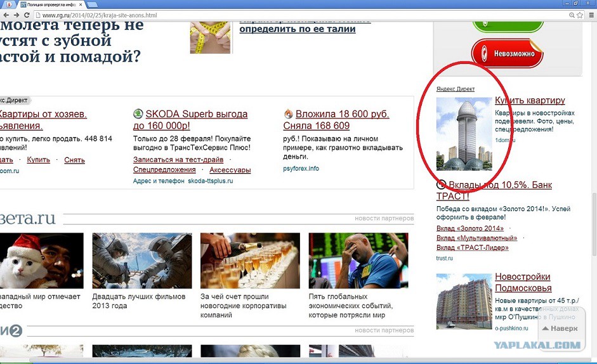
Task: Click the flame icon beside 'Вложила 18 600'
Action: click(288, 114)
